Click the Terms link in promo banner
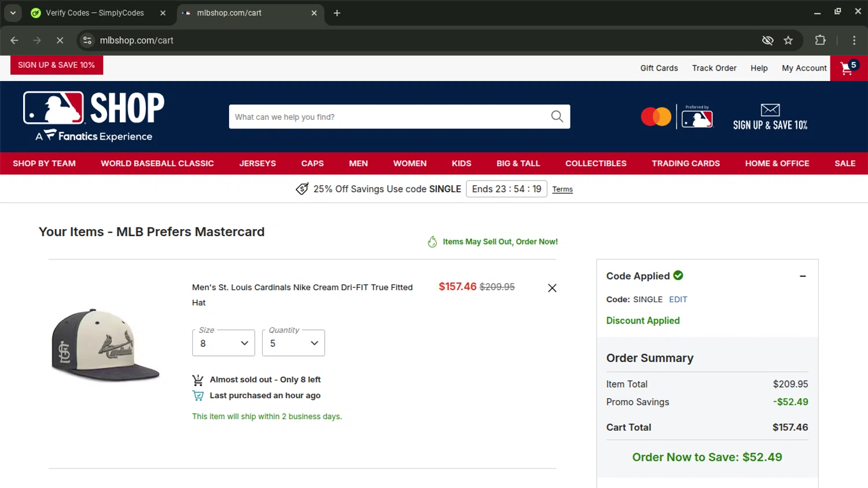The width and height of the screenshot is (868, 488). pyautogui.click(x=562, y=189)
